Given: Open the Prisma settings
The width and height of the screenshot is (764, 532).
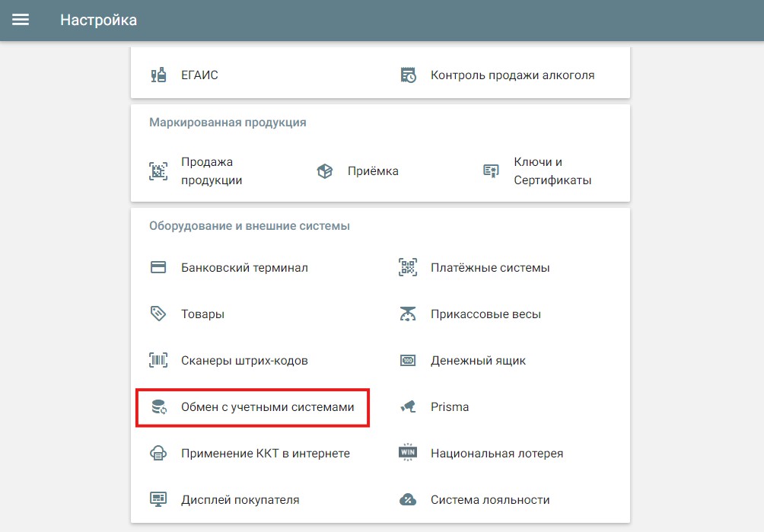Looking at the screenshot, I should (x=449, y=407).
